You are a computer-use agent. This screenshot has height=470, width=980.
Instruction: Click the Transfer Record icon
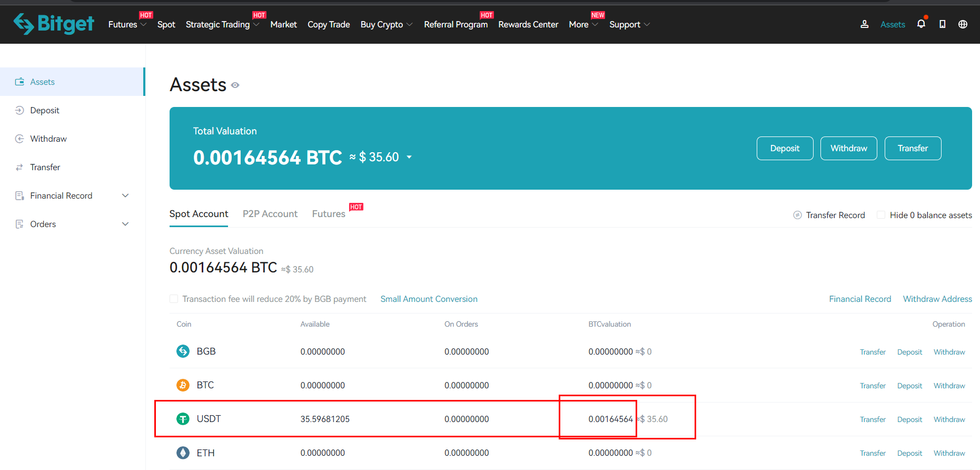pos(797,215)
